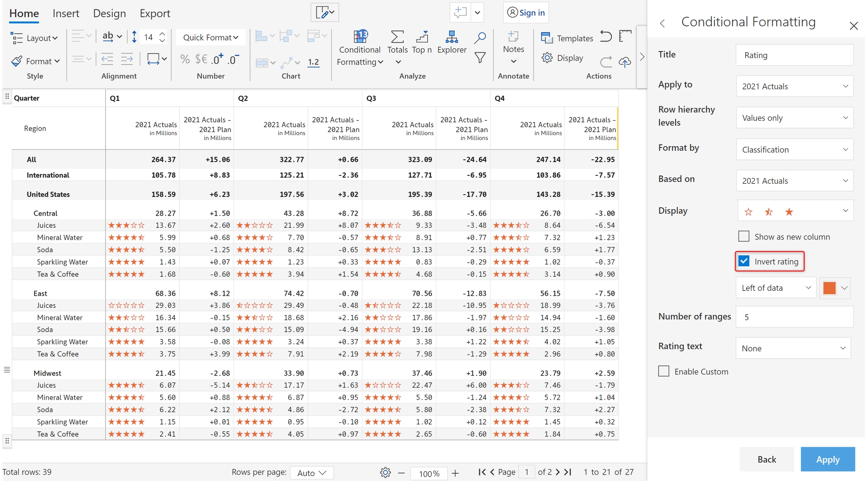Viewport: 868px width, 484px height.
Task: Click the Sign in button
Action: pos(526,12)
